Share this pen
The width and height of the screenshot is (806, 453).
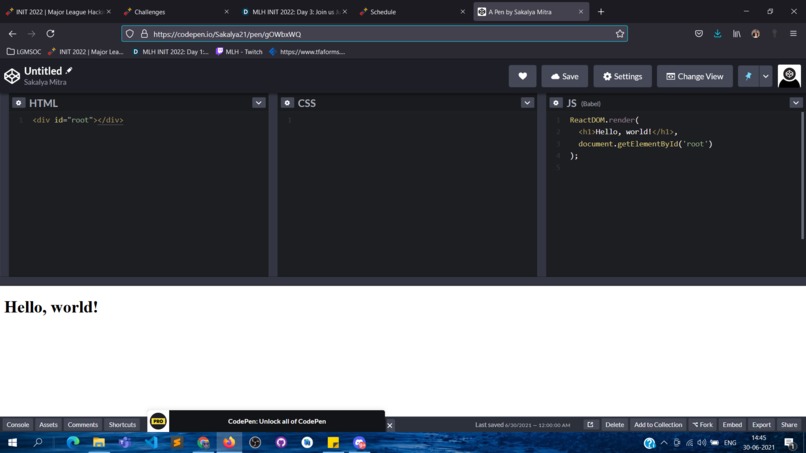click(x=789, y=425)
